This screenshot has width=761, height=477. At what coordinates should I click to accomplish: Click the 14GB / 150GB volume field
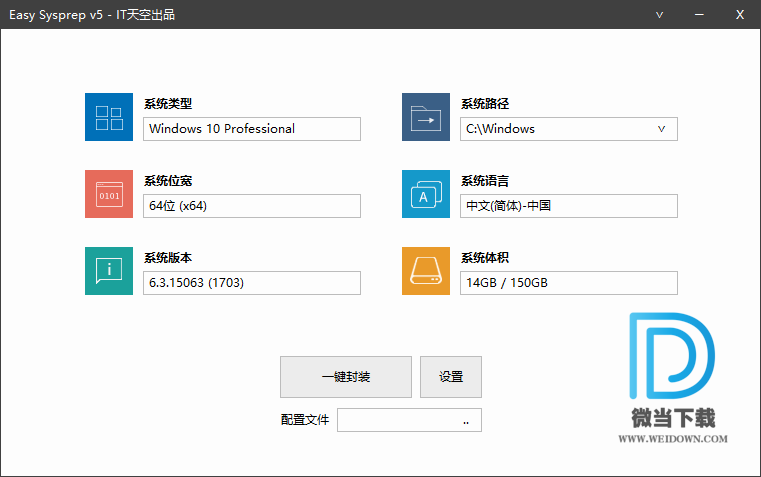click(x=569, y=283)
